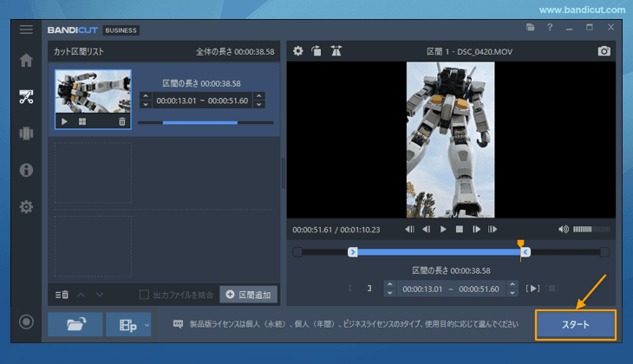Increase the start time in the segment list
This screenshot has width=633, height=364.
coord(146,96)
